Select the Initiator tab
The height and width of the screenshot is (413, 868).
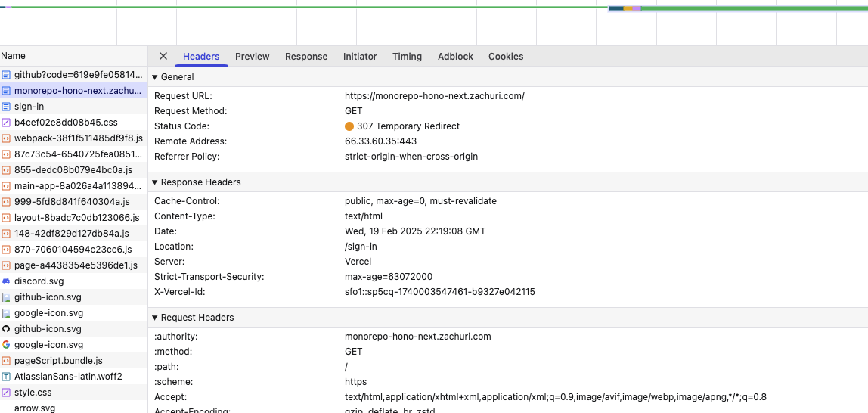coord(360,57)
